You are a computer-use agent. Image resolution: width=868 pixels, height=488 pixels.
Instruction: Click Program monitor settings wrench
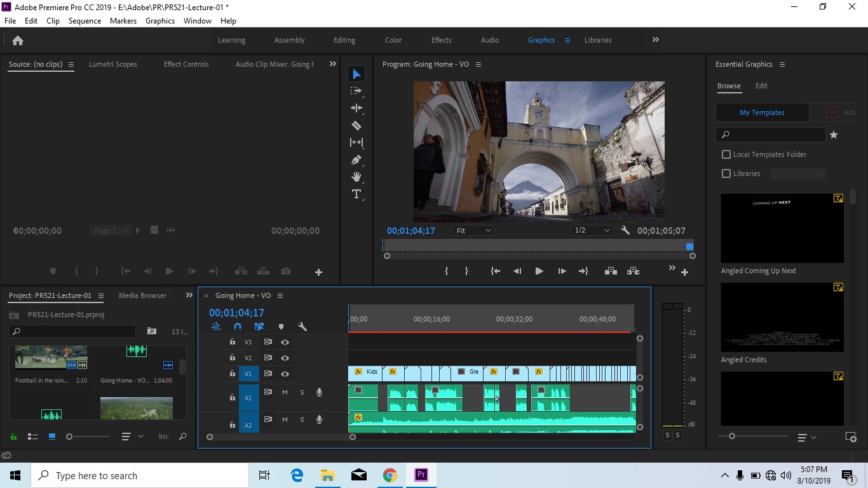click(x=625, y=231)
